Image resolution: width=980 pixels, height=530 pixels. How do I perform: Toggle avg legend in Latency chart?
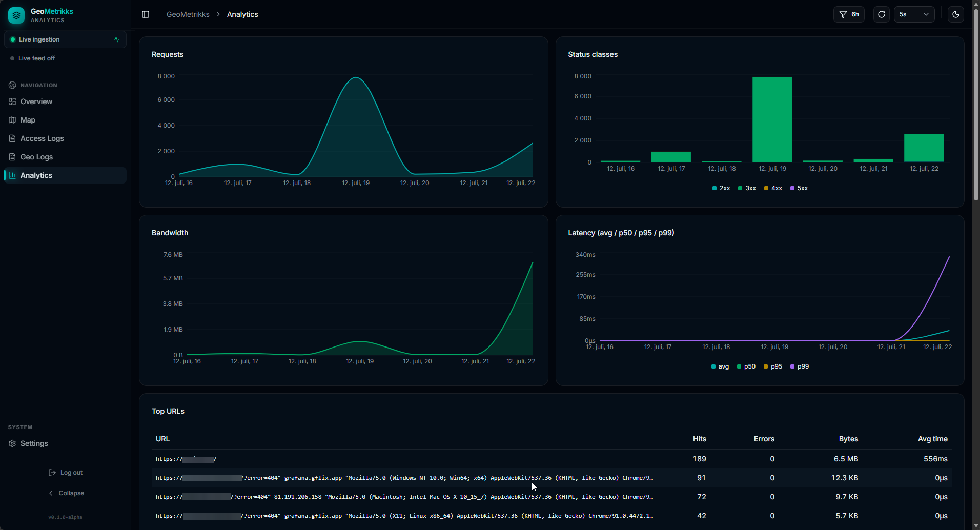pos(720,366)
